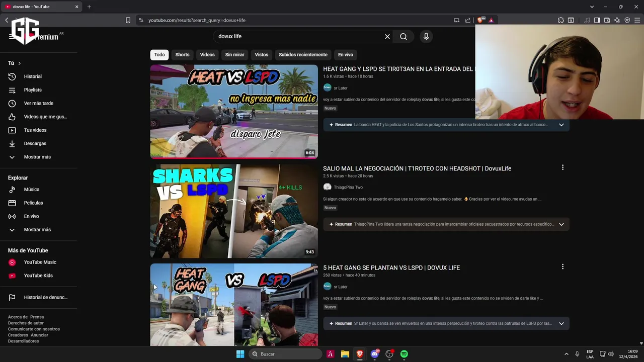This screenshot has width=644, height=362.
Task: Open En vivo under Explorar
Action: tap(31, 216)
